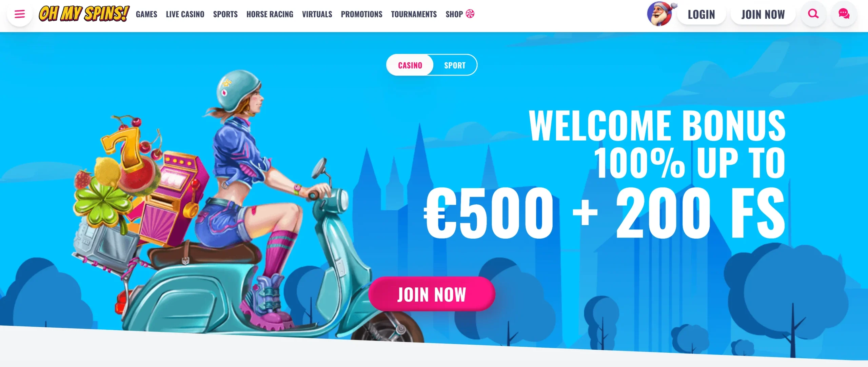Open the live chat bubble icon
Screen dimensions: 868x367
click(x=844, y=14)
